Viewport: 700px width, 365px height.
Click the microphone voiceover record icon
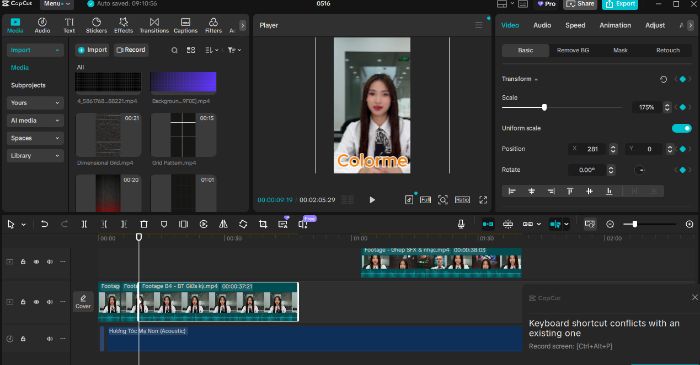point(461,224)
